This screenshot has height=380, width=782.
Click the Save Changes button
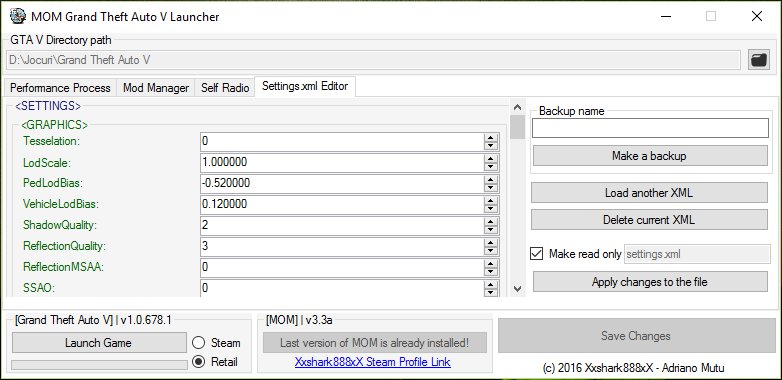pos(636,336)
